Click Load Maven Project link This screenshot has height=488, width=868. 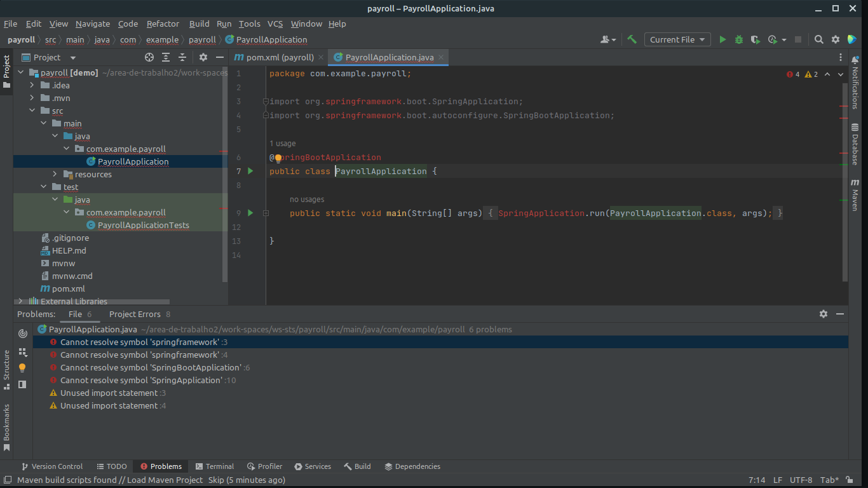tap(165, 480)
